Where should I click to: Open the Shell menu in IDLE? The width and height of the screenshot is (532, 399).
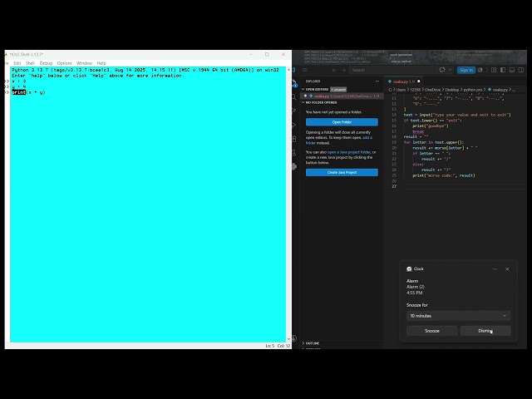tap(30, 63)
